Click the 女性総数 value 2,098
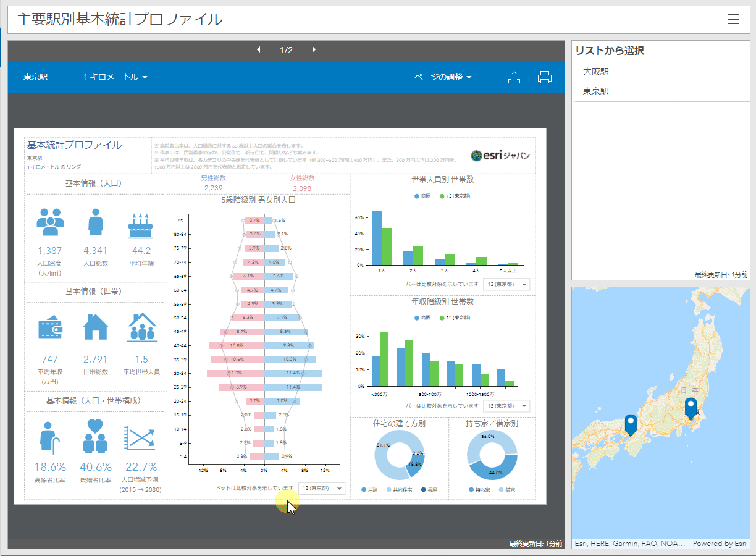The image size is (756, 556). (x=303, y=188)
